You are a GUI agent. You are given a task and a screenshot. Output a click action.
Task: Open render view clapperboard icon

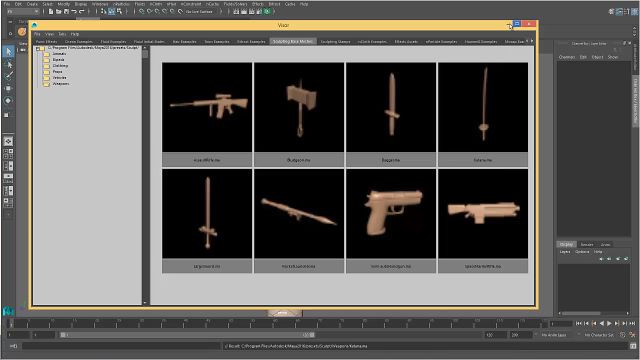pos(236,11)
